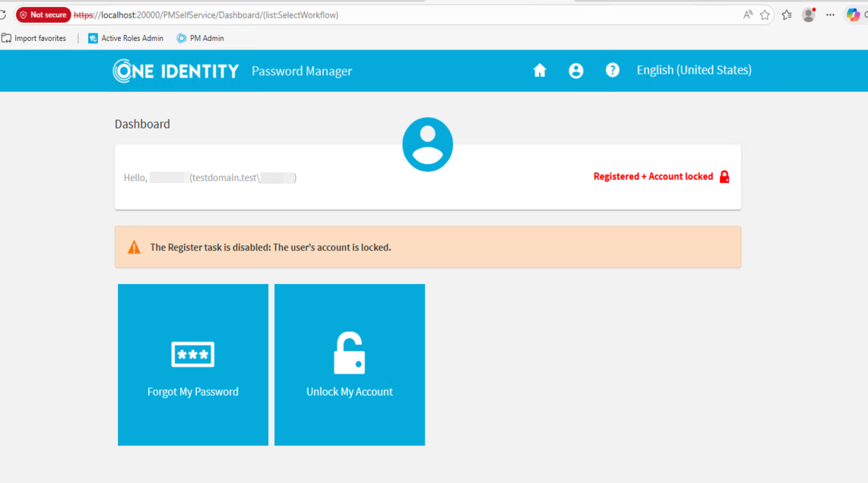Open the browser favorites list icon
The width and height of the screenshot is (868, 483).
point(787,15)
